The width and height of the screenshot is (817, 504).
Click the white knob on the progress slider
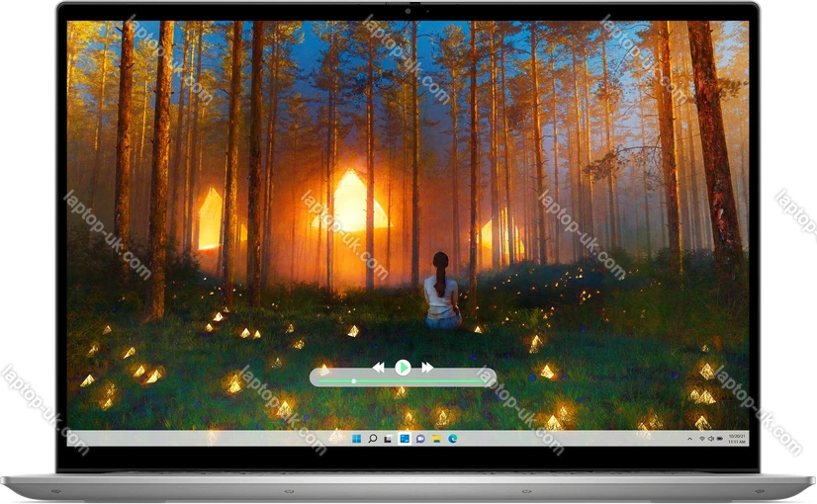tap(353, 380)
